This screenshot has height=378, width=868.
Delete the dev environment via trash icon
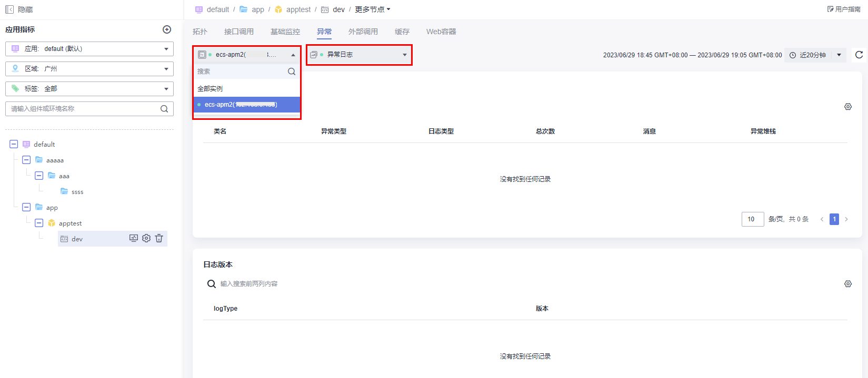click(159, 238)
